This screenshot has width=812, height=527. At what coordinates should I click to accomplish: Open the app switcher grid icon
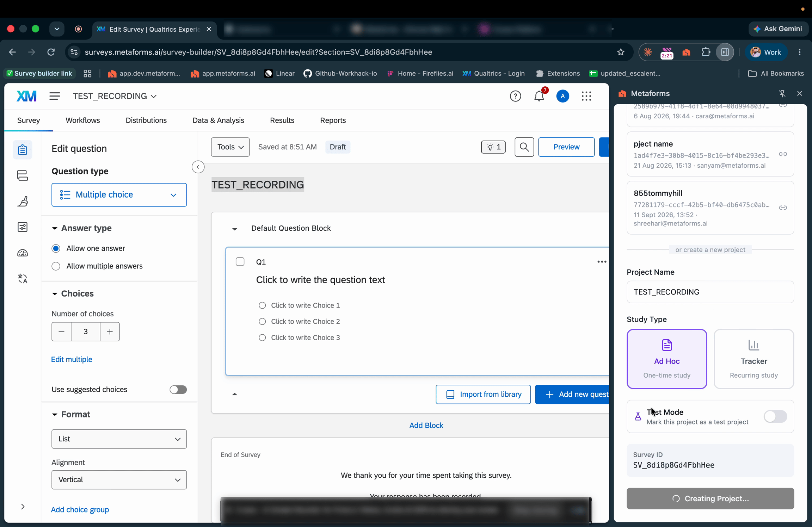click(586, 96)
